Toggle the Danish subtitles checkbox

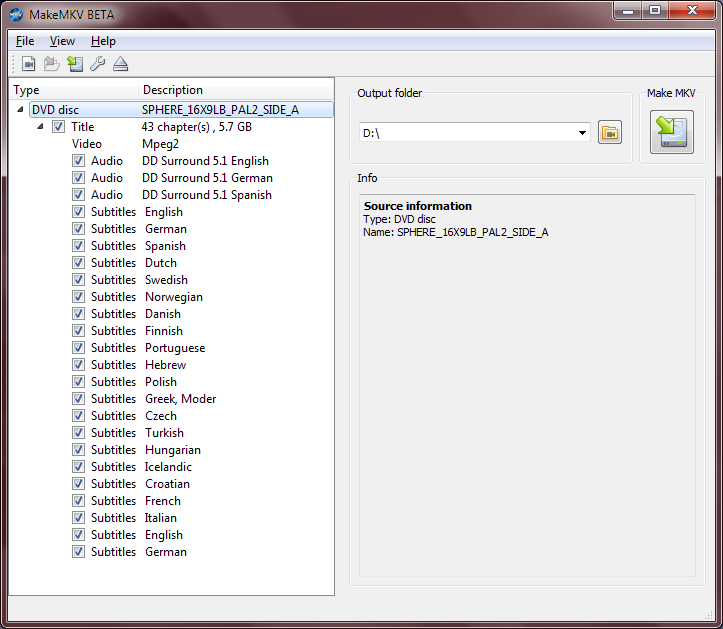78,314
